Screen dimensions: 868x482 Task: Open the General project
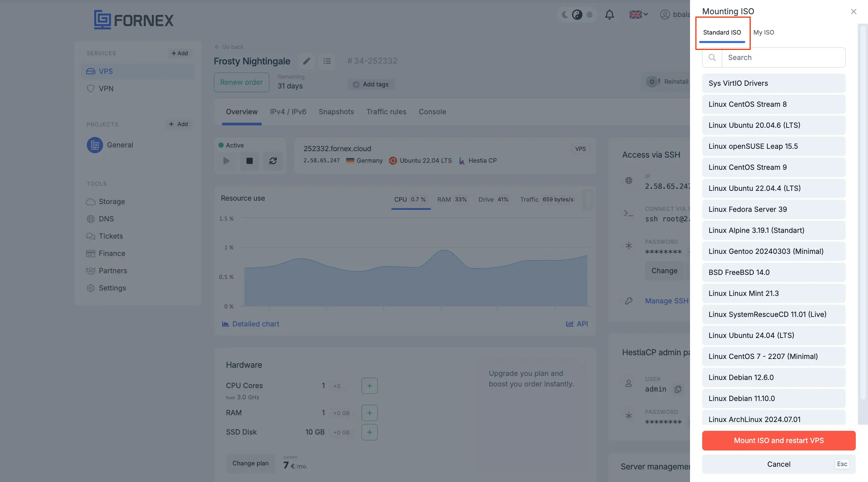coord(110,145)
